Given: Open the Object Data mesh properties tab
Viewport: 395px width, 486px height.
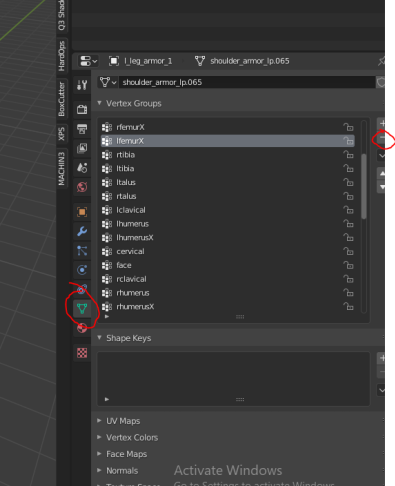Looking at the screenshot, I should pos(82,309).
